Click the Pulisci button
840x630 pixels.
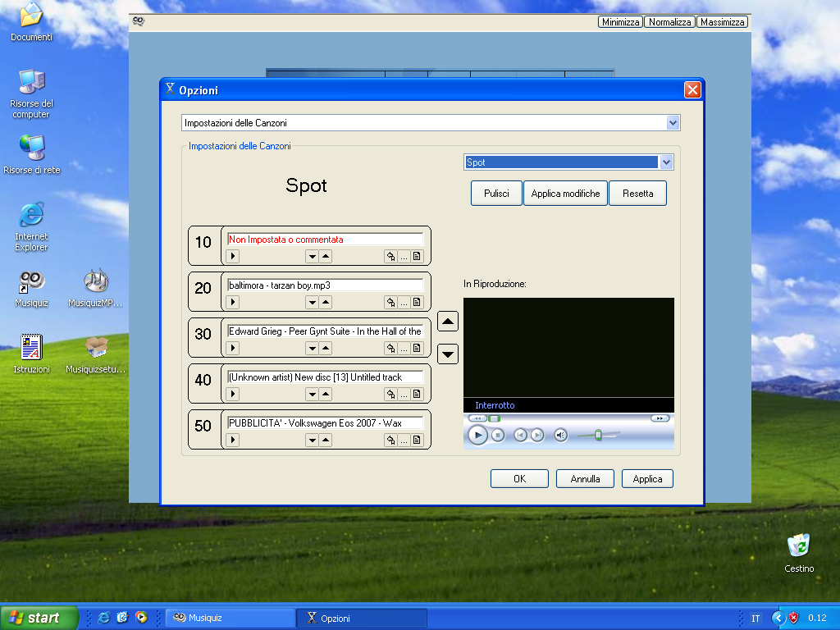(x=496, y=194)
